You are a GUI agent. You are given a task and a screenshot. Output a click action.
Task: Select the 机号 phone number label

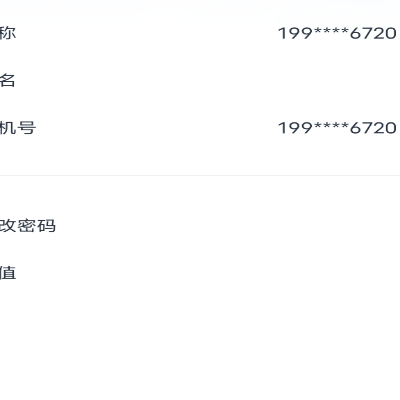18,128
